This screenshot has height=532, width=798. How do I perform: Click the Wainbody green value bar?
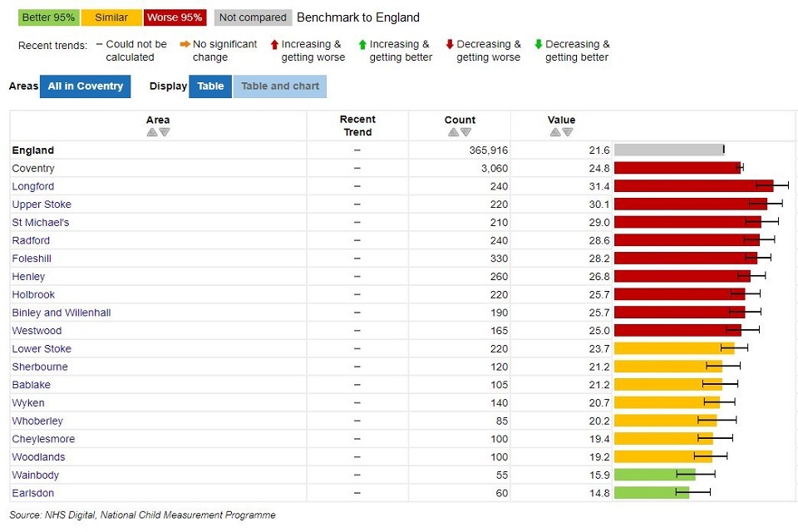[654, 475]
